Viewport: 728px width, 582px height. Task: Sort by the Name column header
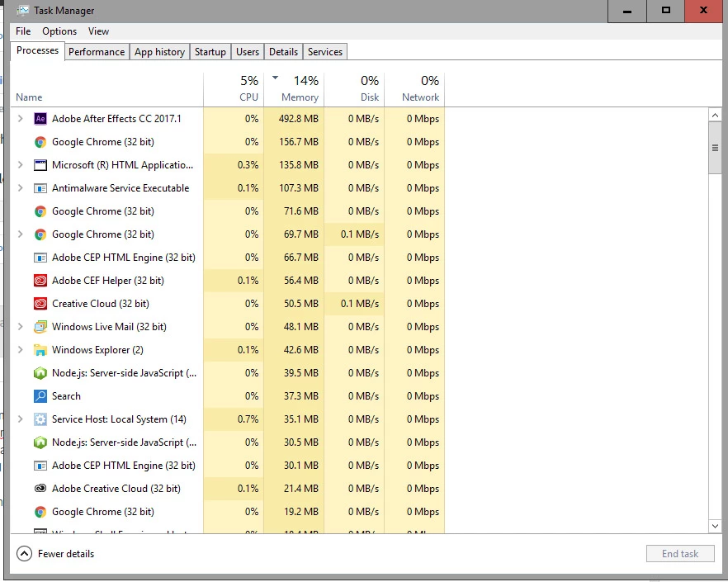106,89
